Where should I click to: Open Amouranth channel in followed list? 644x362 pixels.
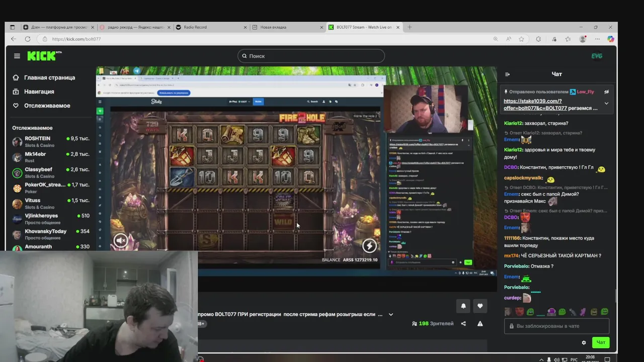tap(51, 247)
